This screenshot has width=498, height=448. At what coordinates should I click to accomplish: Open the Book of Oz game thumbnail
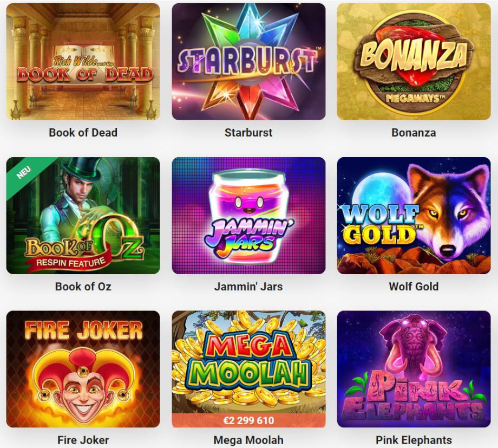[83, 216]
